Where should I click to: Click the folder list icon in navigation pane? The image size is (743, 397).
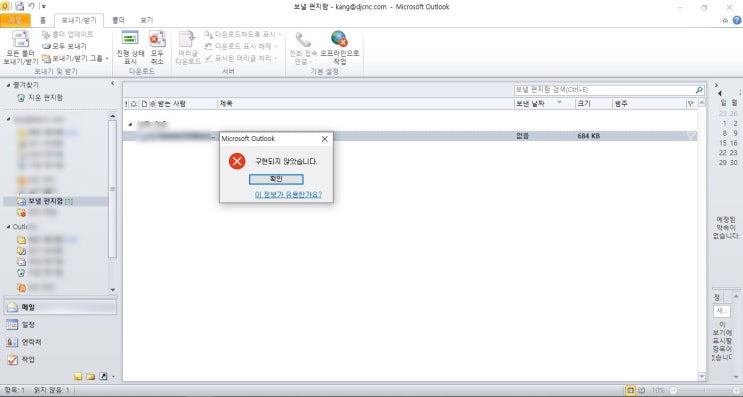point(91,377)
